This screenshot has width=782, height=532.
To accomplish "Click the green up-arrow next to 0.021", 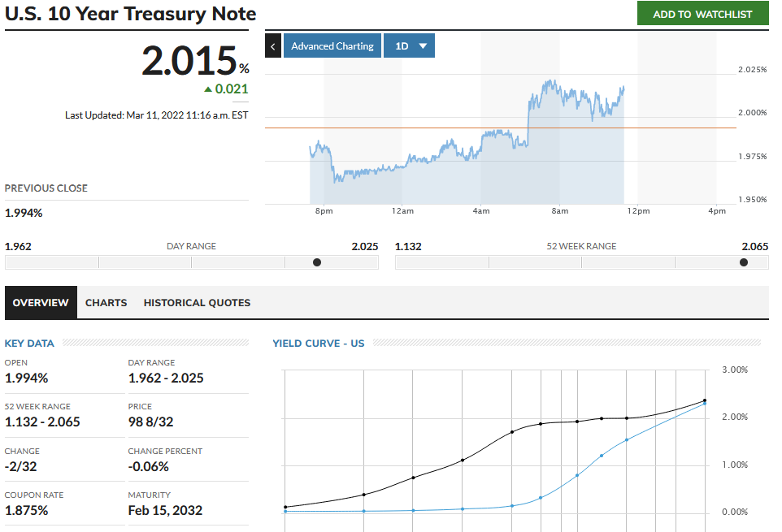I will point(208,89).
